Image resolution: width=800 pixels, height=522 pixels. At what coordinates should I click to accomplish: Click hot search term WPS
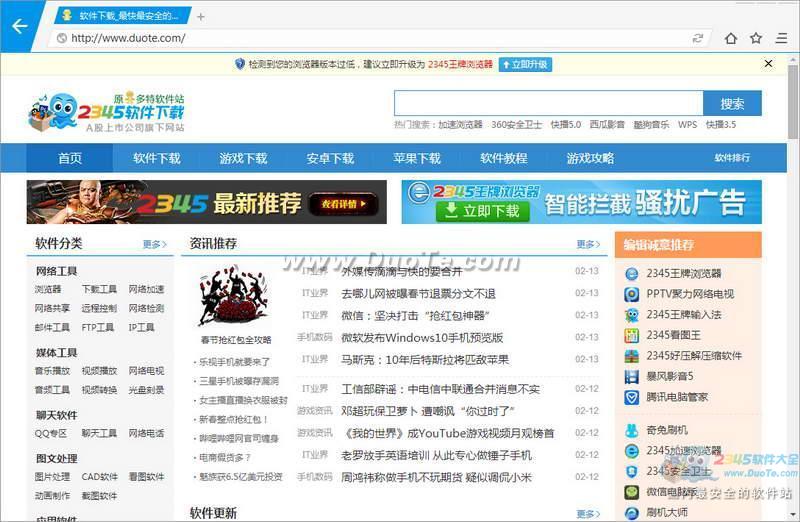(x=687, y=125)
